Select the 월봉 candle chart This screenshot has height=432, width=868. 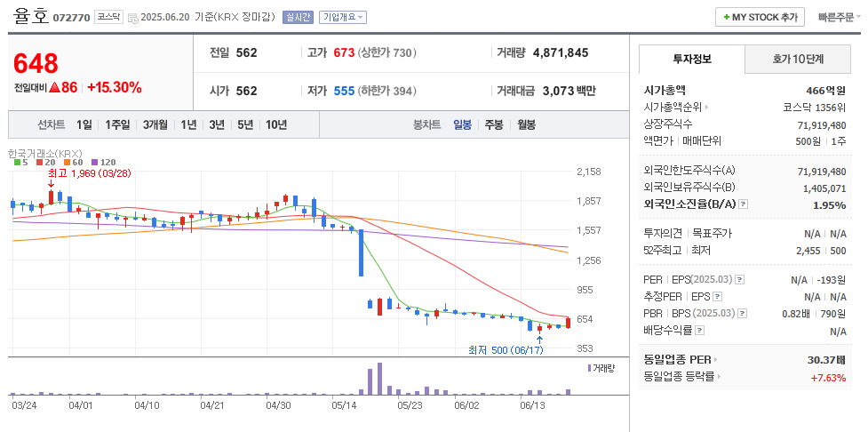526,124
